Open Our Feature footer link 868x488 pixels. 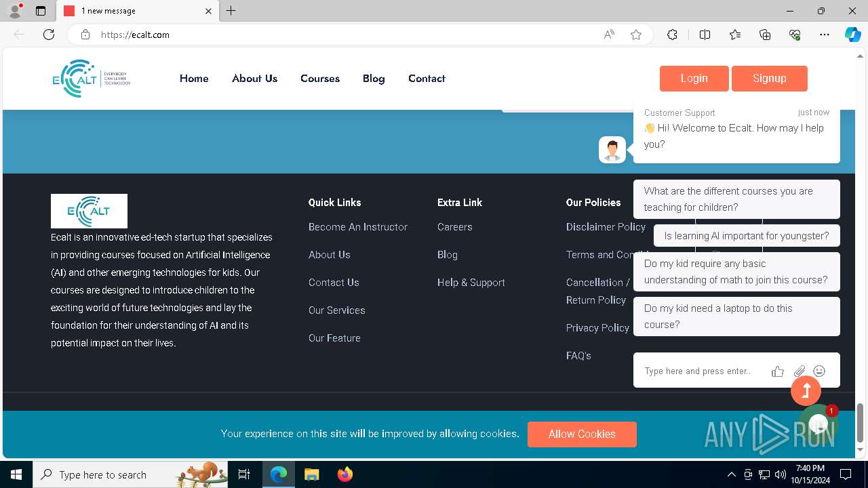coord(334,338)
